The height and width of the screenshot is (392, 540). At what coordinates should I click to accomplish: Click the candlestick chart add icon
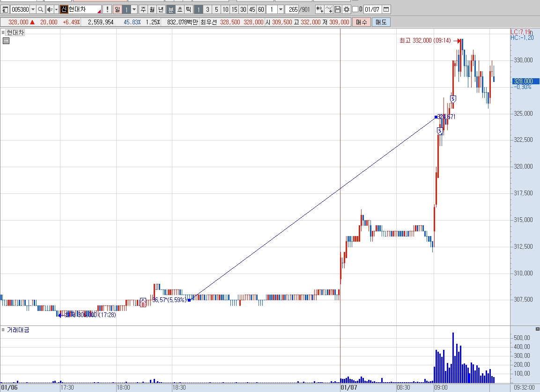click(x=319, y=9)
